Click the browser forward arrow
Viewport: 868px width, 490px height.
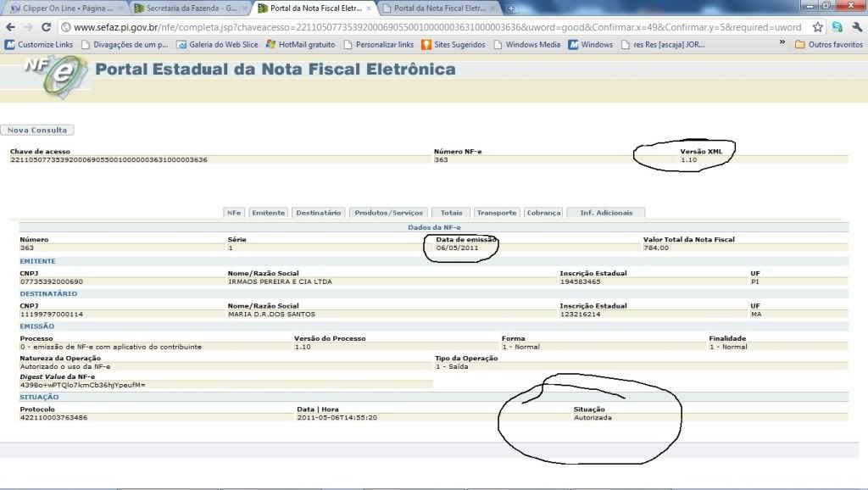(28, 27)
